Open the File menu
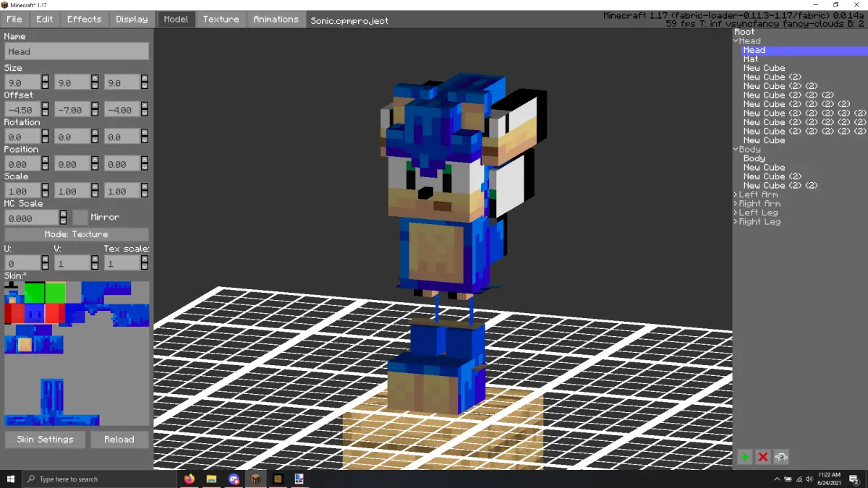868x488 pixels. 14,19
